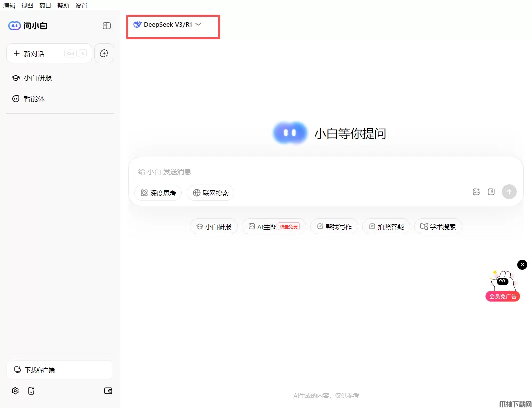Open the wallet icon at sidebar bottom right
This screenshot has height=408, width=532.
pos(108,391)
